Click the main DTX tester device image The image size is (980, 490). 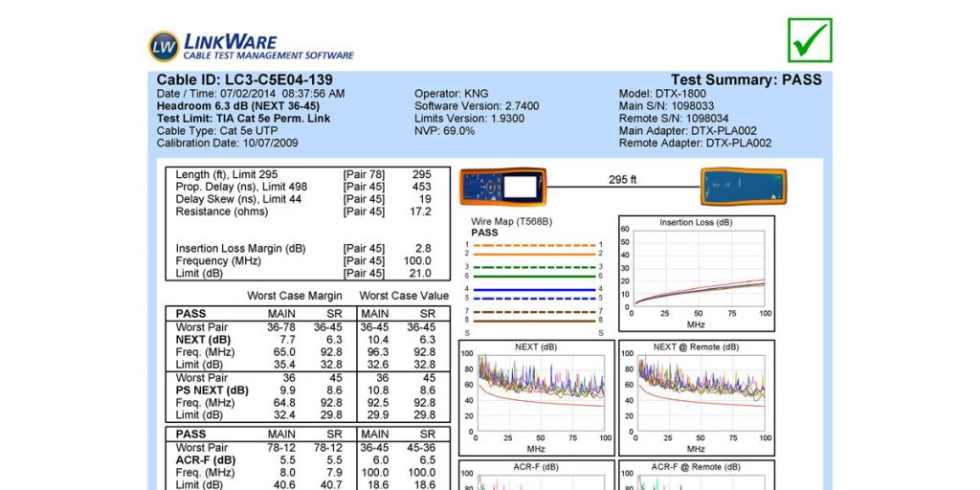coord(503,187)
